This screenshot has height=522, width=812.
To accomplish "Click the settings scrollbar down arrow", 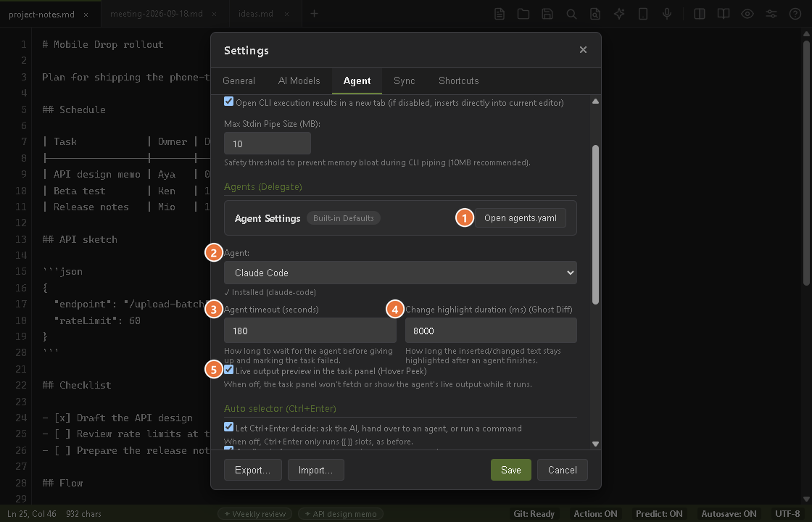I will pos(595,444).
